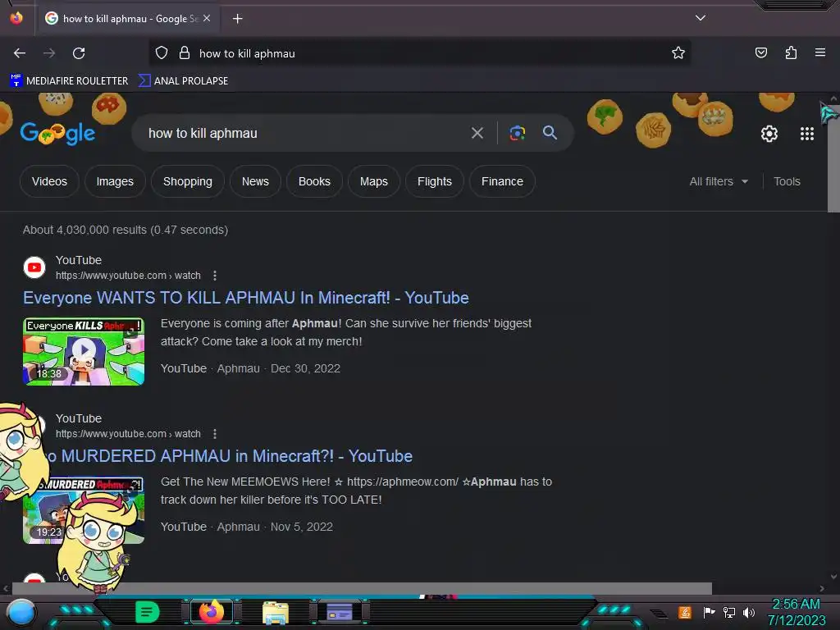Open the purple window app on taskbar
Image resolution: width=840 pixels, height=630 pixels.
[x=340, y=612]
